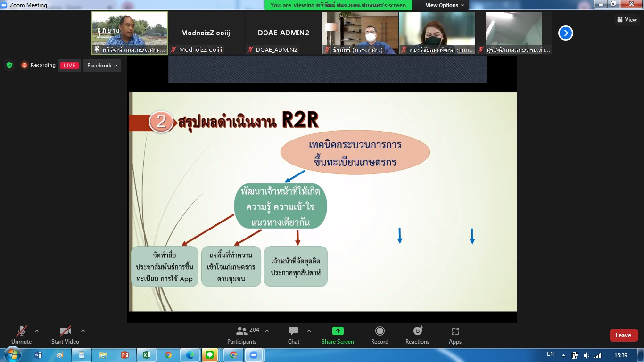Select the woman in black mask video

pos(437,33)
